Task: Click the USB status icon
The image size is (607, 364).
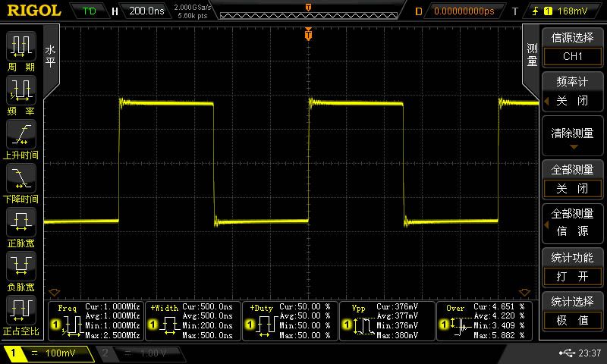Action: click(566, 353)
